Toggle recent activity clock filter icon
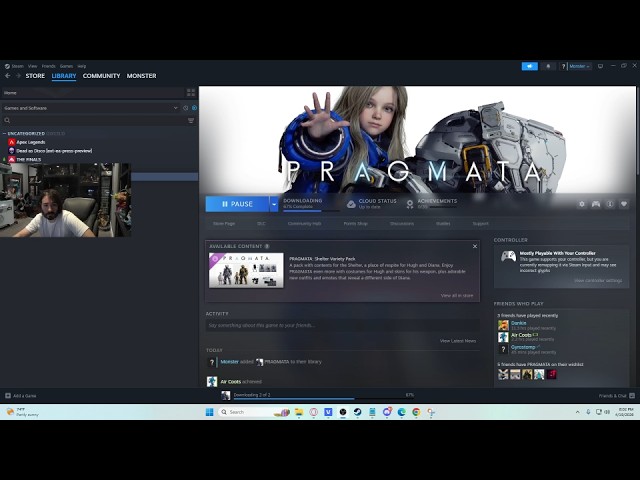The width and height of the screenshot is (640, 480). click(x=184, y=108)
